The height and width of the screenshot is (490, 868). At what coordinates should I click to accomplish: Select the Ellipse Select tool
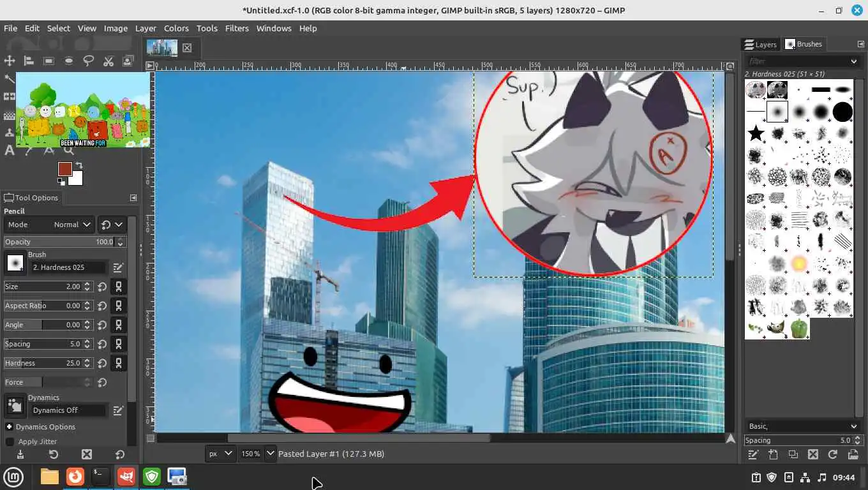point(68,61)
